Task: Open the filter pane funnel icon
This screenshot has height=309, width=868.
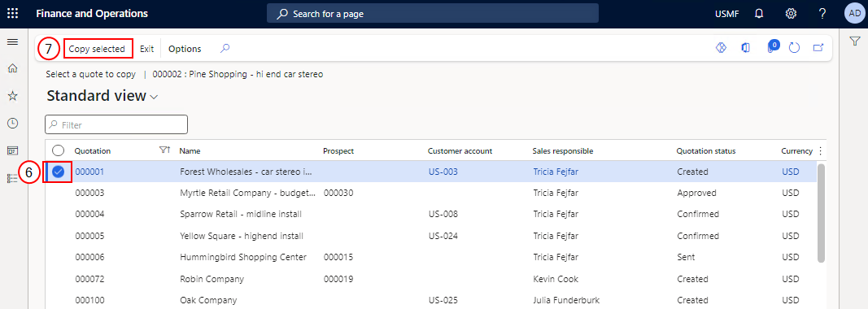Action: 855,41
